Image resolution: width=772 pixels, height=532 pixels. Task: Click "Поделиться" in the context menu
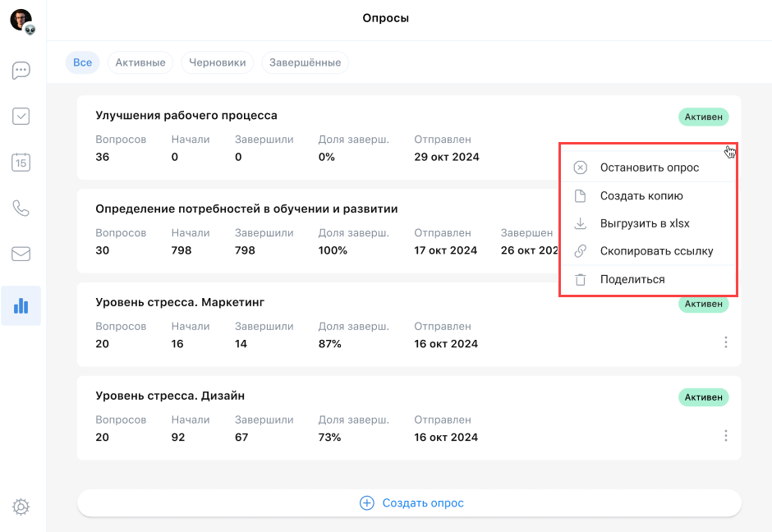pos(632,279)
